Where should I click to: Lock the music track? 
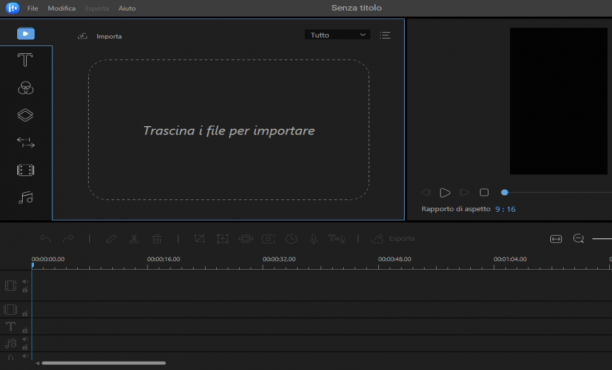pyautogui.click(x=25, y=347)
